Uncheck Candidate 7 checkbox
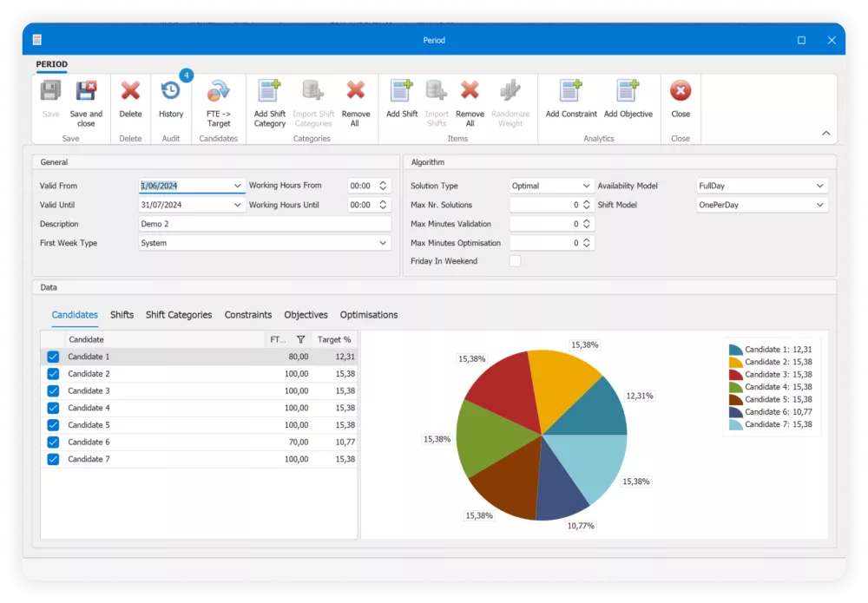This screenshot has width=868, height=603. 53,459
